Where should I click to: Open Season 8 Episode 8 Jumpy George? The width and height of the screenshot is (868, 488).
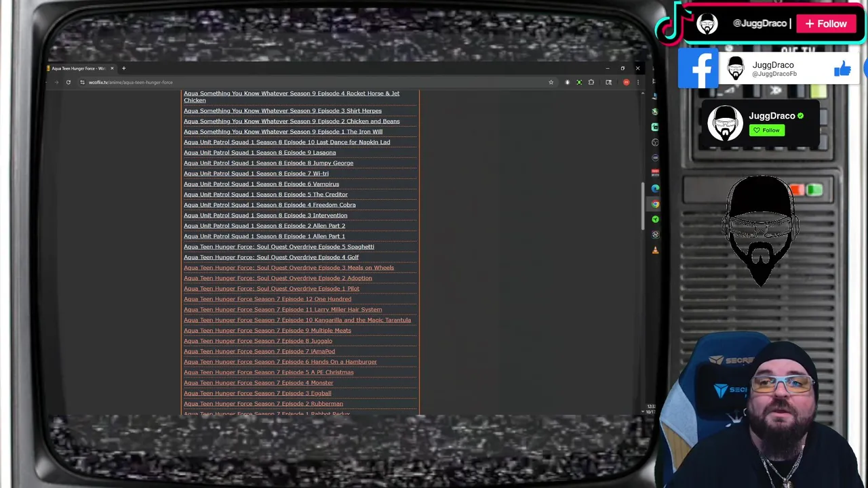(269, 163)
